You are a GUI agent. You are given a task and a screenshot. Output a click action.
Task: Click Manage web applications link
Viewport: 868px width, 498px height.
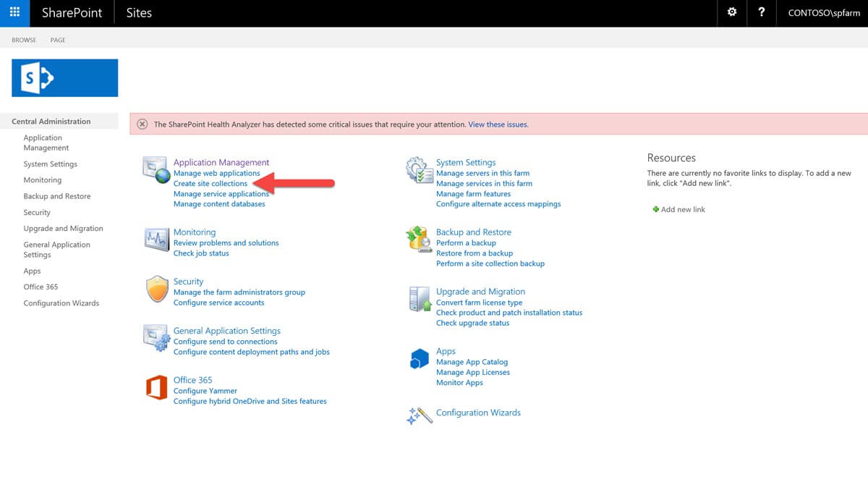click(x=216, y=174)
